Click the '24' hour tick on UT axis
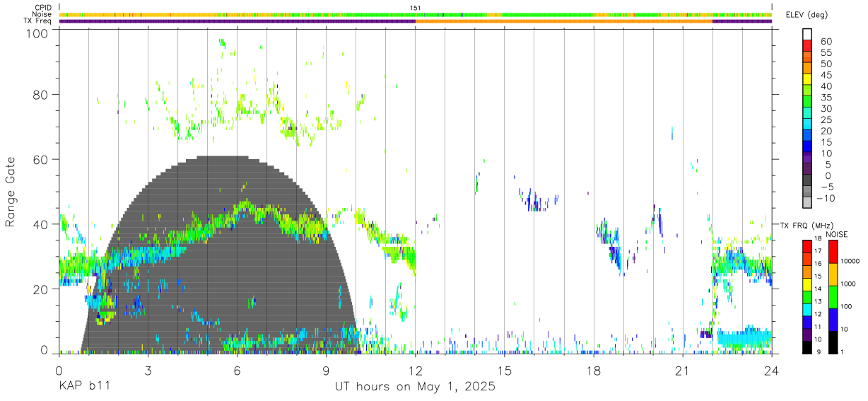868x401 pixels. tap(772, 371)
